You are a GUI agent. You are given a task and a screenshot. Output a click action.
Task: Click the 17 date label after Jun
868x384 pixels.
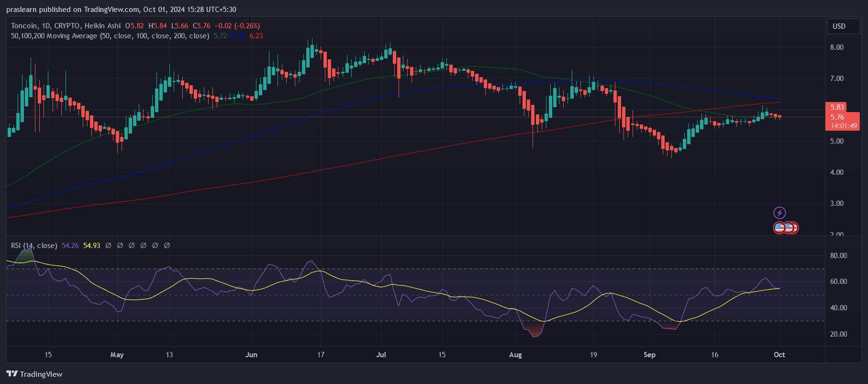321,355
